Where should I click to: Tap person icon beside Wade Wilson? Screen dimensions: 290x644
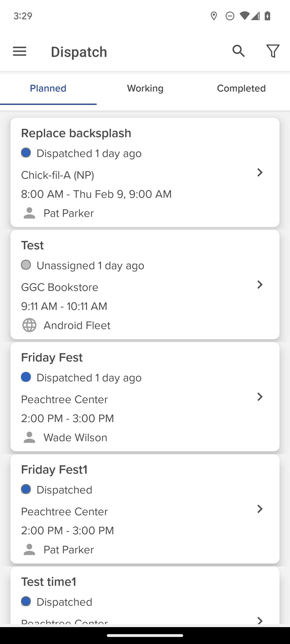[29, 437]
